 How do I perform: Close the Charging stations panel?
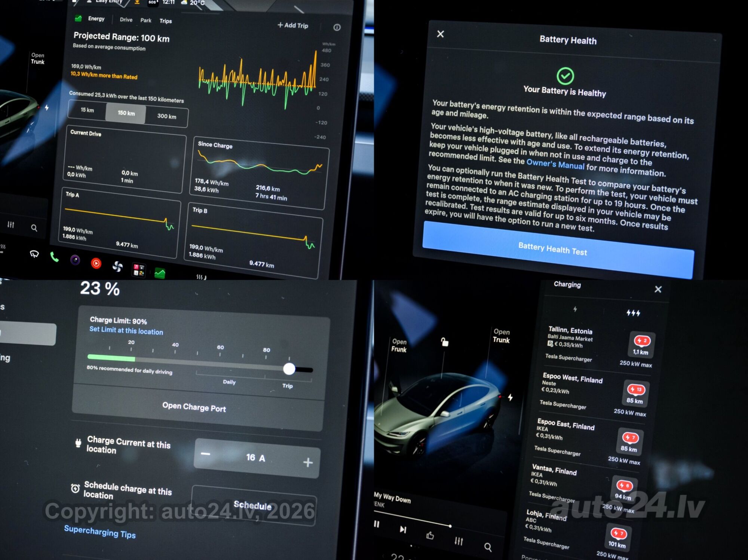[x=658, y=289]
